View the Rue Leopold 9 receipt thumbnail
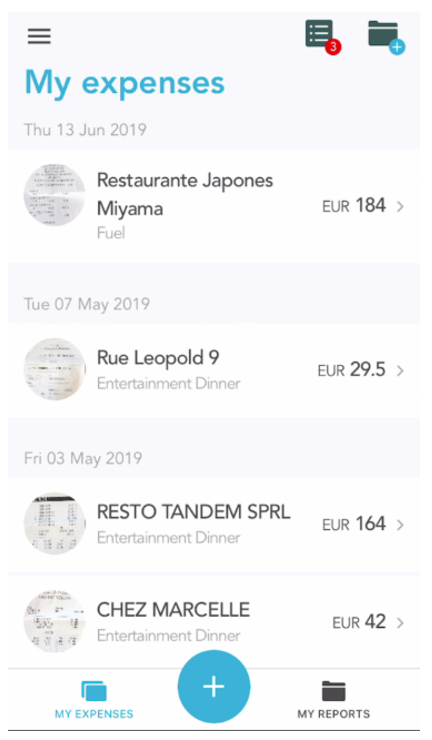Viewport: 432px width, 740px height. [55, 370]
